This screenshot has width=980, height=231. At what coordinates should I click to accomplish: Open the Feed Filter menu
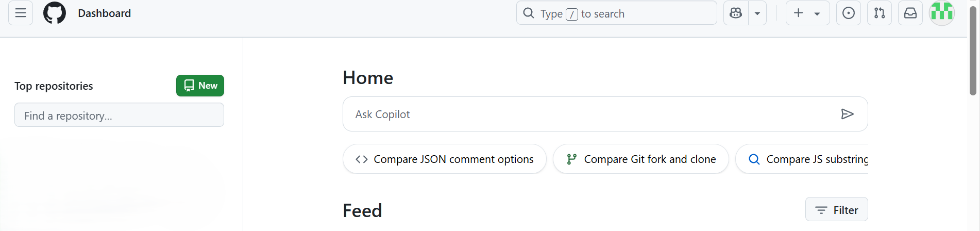coord(836,209)
